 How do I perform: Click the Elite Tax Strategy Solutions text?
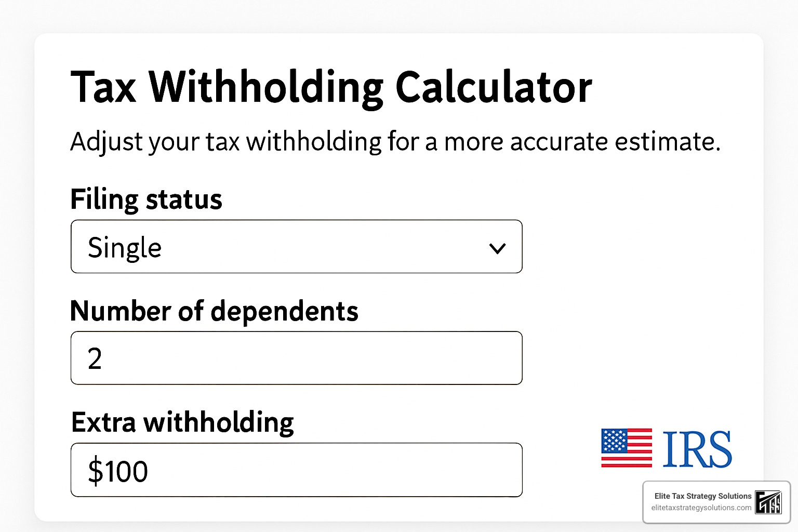[x=702, y=496]
